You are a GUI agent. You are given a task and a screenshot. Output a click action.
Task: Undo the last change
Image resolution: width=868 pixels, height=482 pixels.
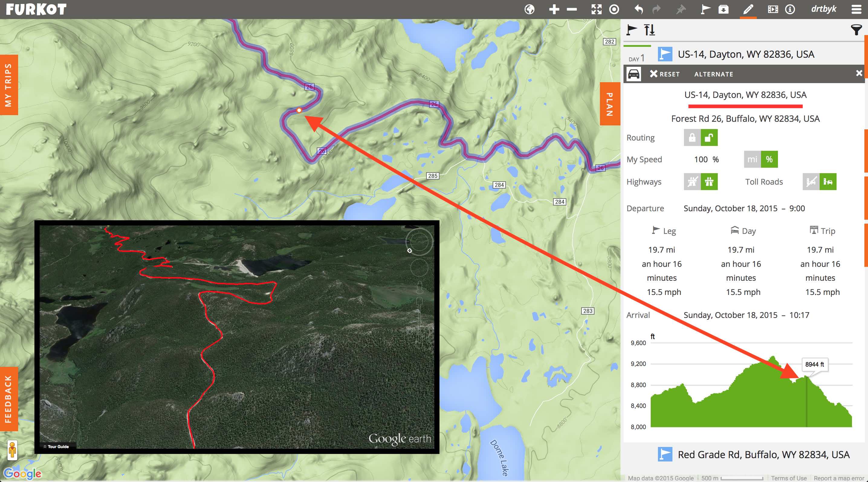pos(639,9)
